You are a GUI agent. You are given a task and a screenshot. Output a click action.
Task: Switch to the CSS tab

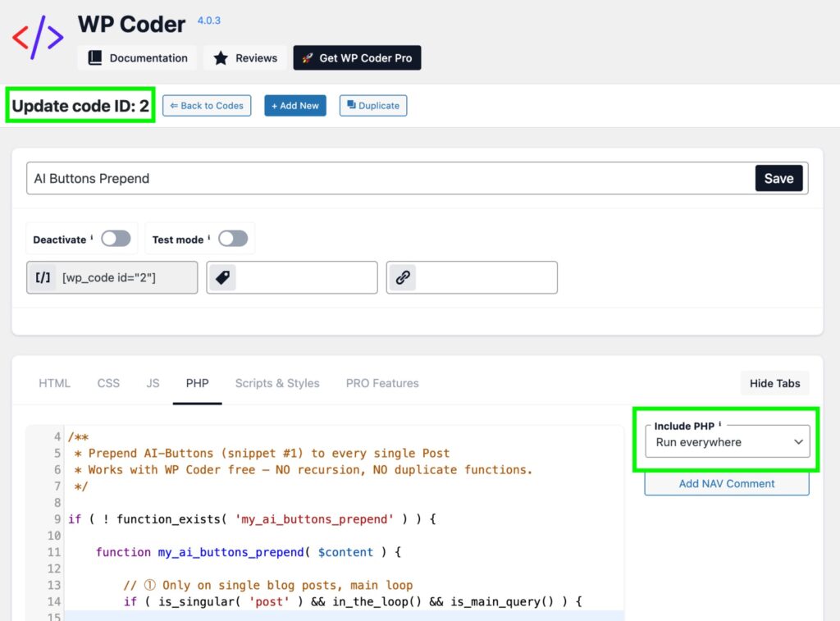coord(108,383)
